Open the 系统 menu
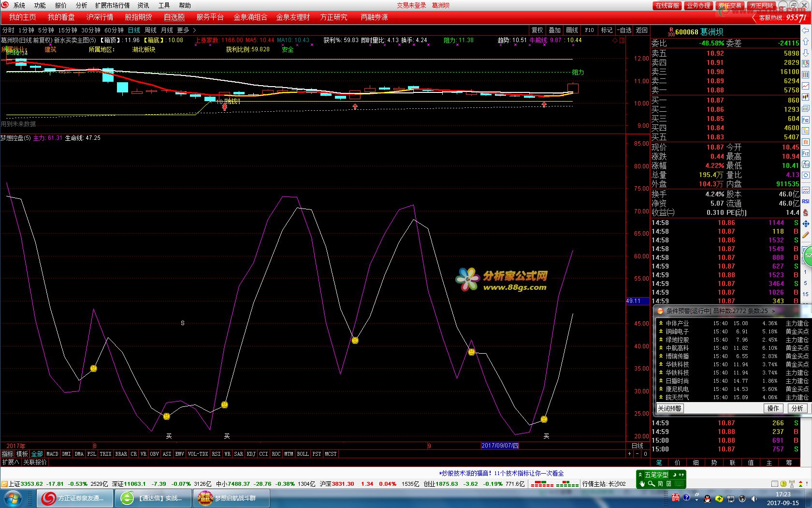This screenshot has height=508, width=812. pyautogui.click(x=19, y=5)
